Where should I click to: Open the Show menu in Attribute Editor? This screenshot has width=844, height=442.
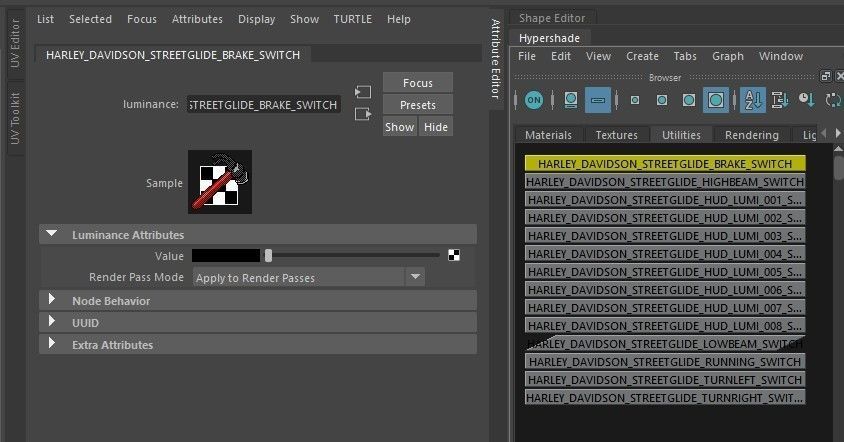304,19
